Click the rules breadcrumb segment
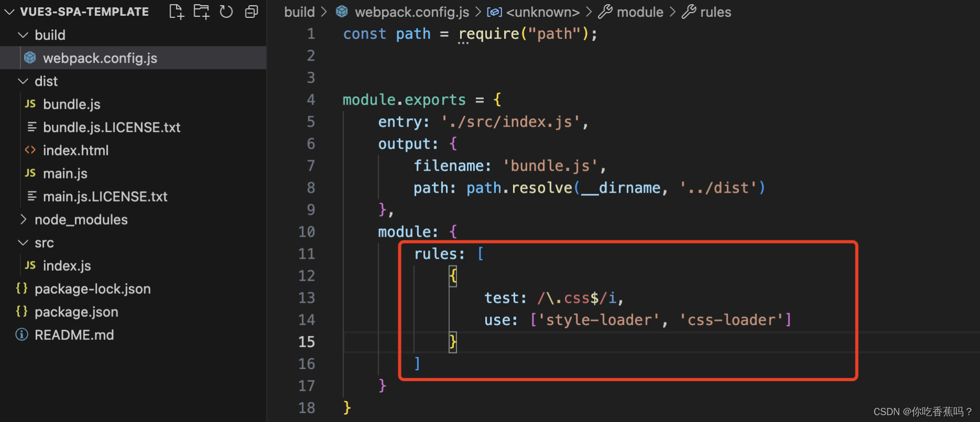The image size is (980, 422). (716, 12)
